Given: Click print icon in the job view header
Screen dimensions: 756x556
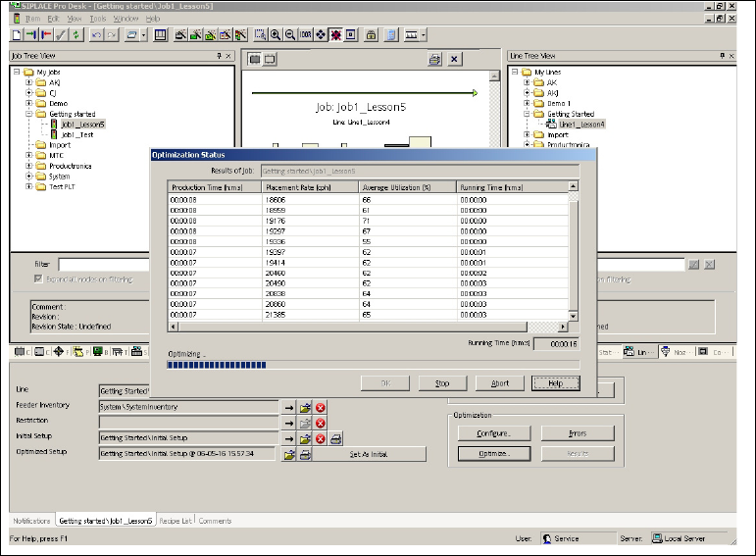Looking at the screenshot, I should tap(434, 60).
